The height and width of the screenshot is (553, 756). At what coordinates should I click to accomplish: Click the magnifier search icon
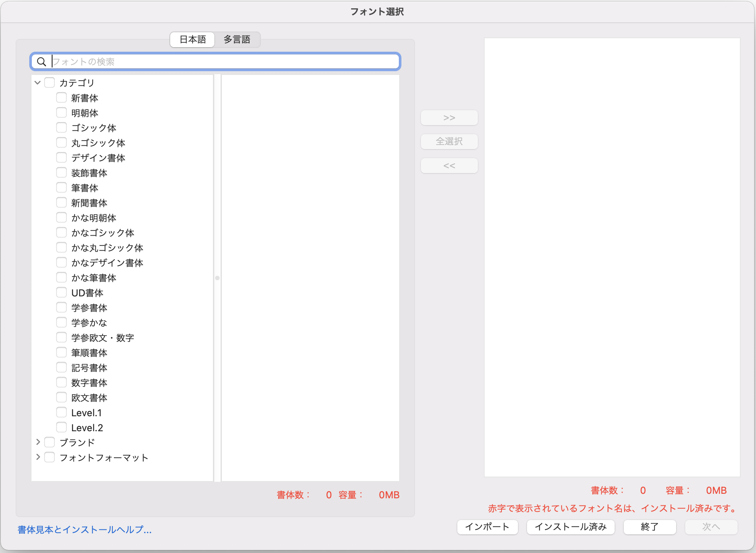click(42, 62)
